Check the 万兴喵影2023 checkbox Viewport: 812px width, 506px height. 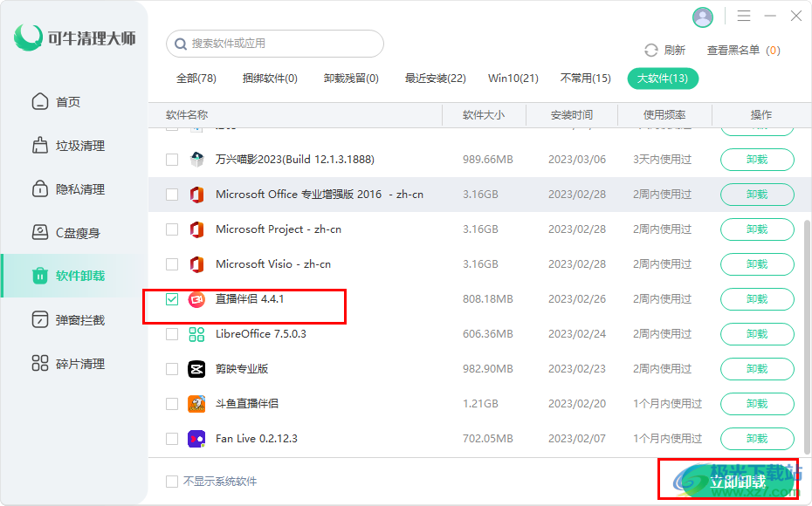coord(172,160)
